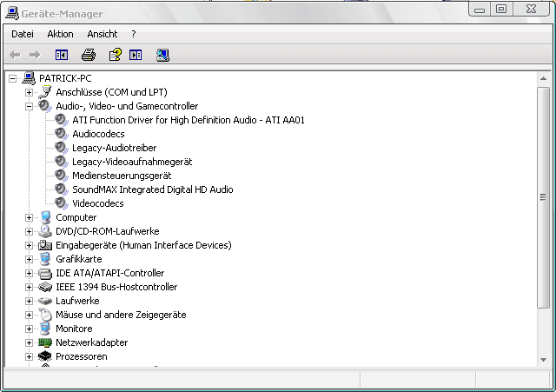
Task: Click the Anschlüsse (COM und LPT) port icon
Action: point(45,92)
